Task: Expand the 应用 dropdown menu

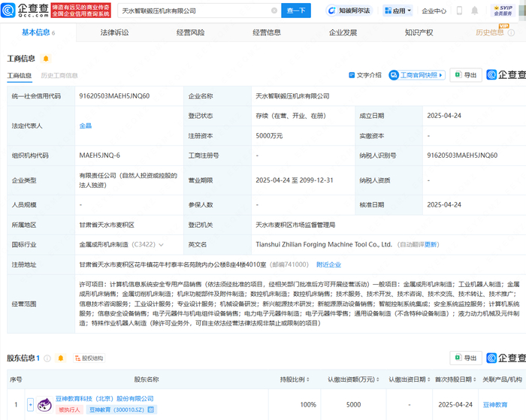Action: point(398,11)
